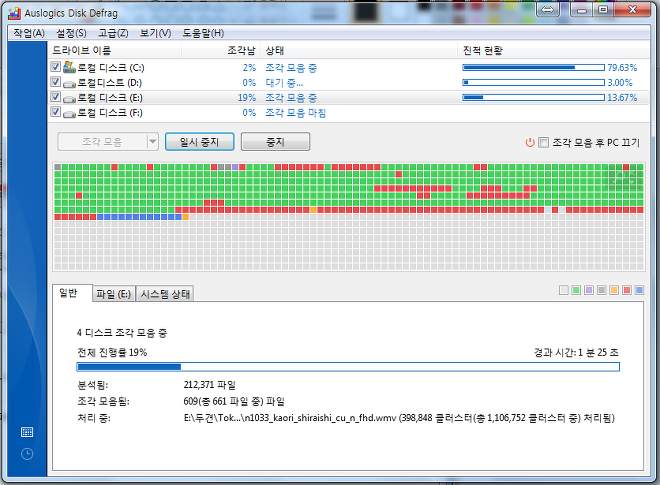Expand the 조각 모음 dropdown arrow
660x485 pixels.
(152, 142)
